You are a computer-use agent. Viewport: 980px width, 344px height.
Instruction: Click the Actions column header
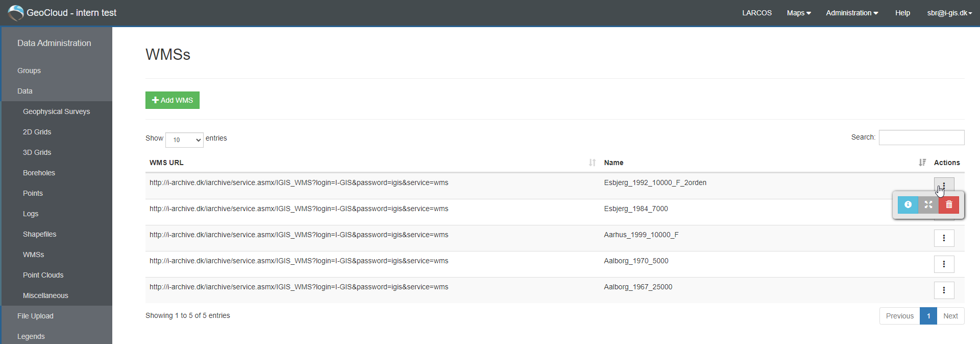point(947,163)
